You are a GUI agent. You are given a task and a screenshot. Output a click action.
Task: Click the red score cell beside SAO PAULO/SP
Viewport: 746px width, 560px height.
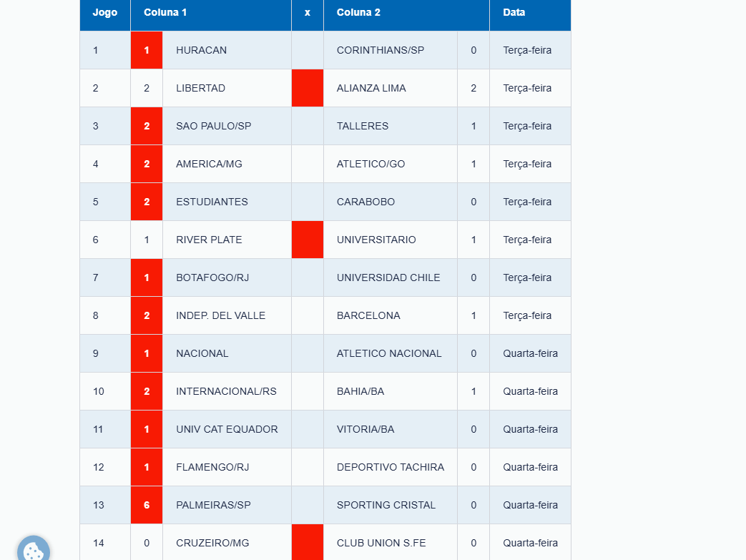pos(147,126)
